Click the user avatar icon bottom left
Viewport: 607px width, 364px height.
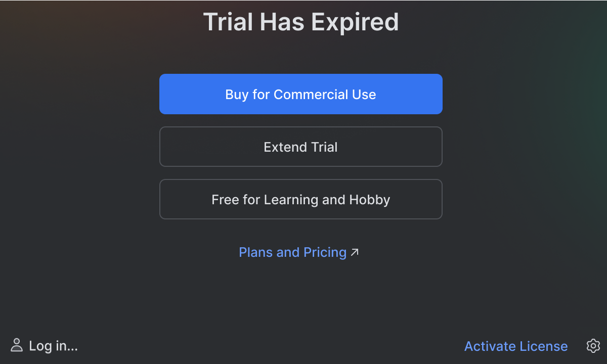17,346
